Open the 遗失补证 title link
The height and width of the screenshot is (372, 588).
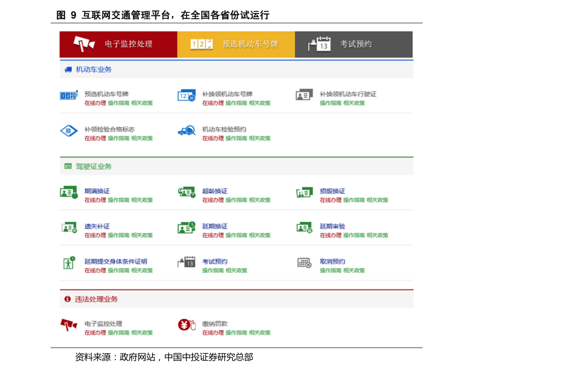pos(97,226)
